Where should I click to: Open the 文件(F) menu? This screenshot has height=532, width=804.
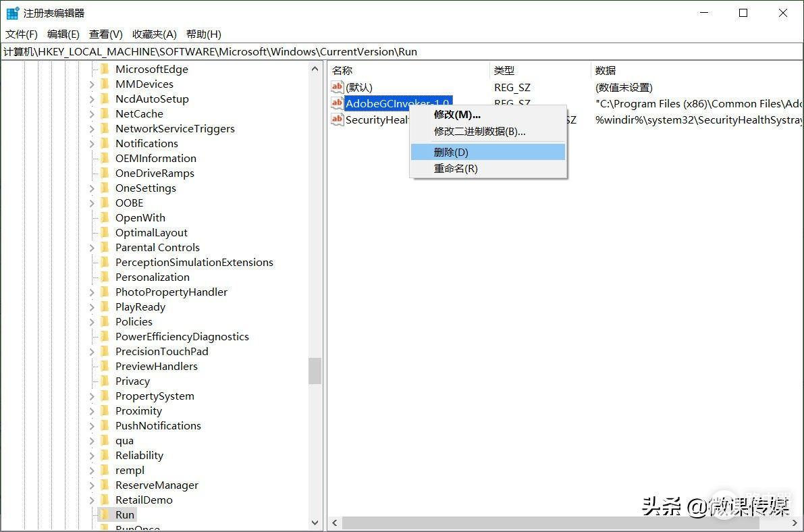[22, 34]
